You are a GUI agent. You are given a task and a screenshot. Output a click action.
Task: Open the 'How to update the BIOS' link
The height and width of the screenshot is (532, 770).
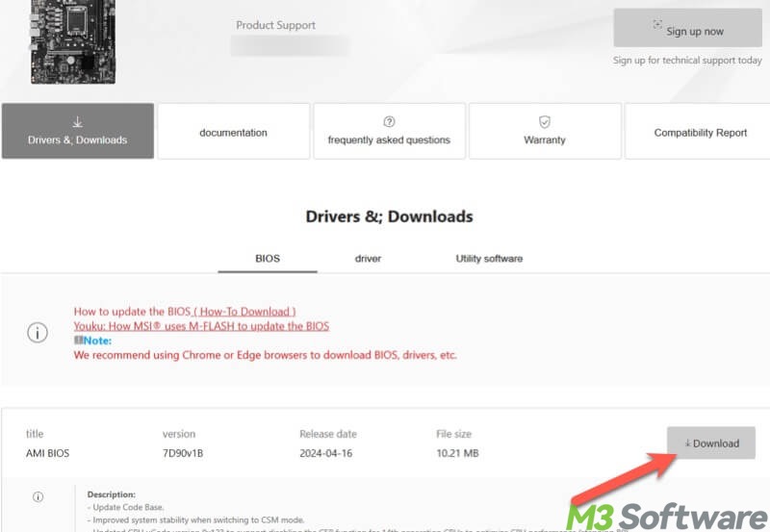[x=184, y=312]
